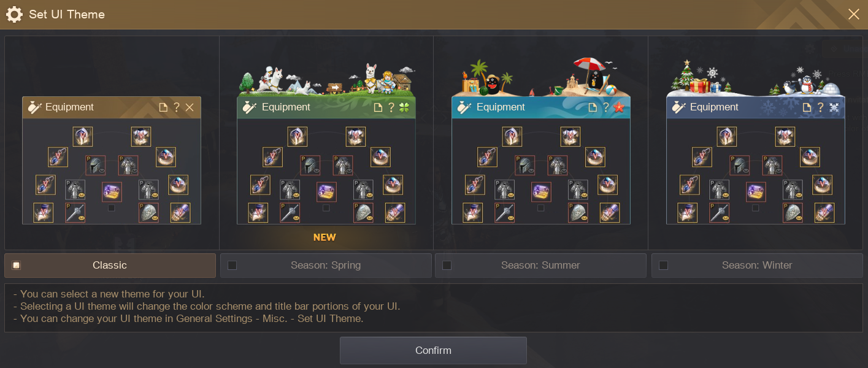Viewport: 868px width, 368px height.
Task: Close the Set UI Theme window
Action: [854, 14]
